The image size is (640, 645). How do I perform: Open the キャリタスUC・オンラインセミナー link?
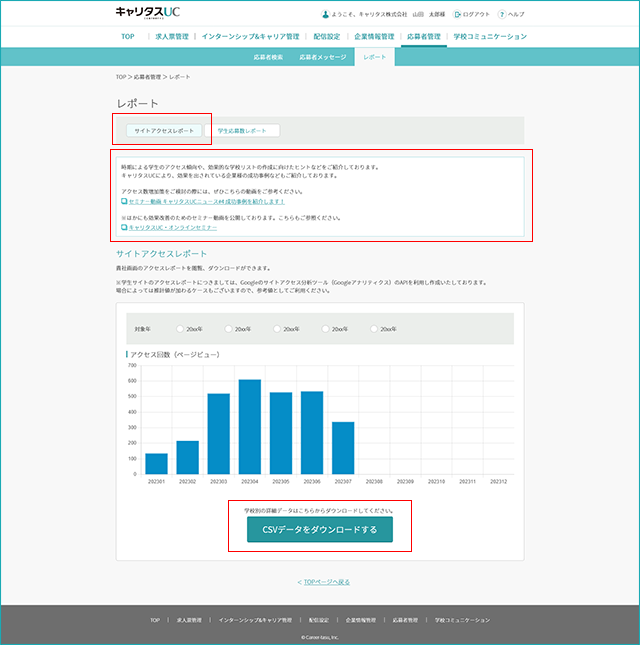(173, 227)
